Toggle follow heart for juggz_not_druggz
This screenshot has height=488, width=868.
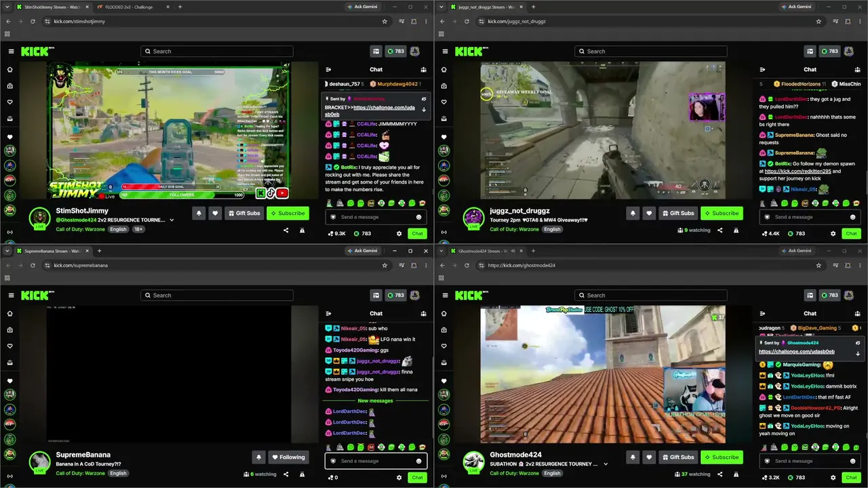point(649,213)
